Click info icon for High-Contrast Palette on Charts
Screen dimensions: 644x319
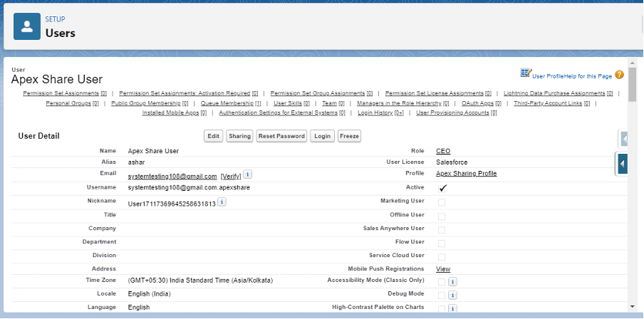coord(452,308)
